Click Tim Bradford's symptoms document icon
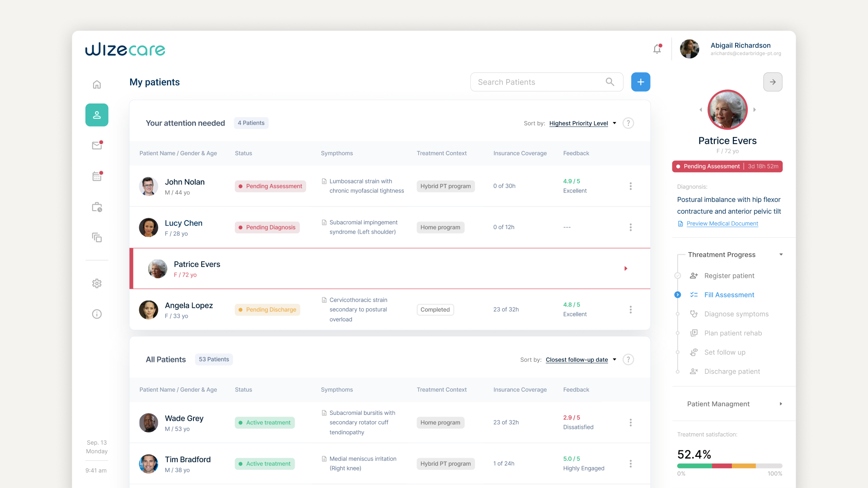 [324, 459]
